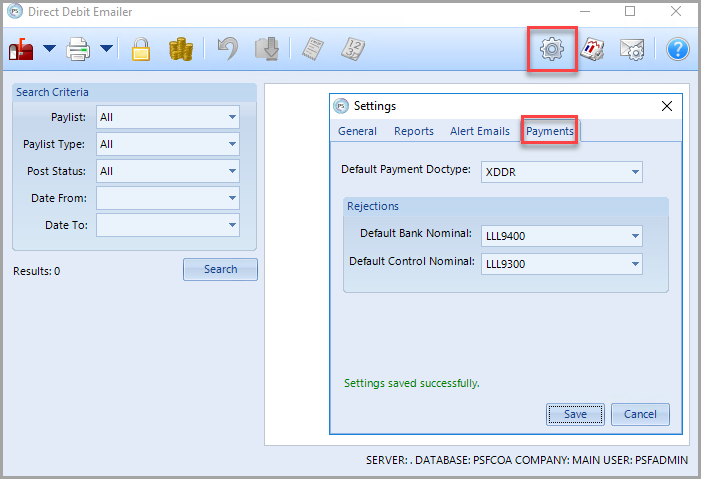
Task: Click the Rejections group header
Action: click(x=506, y=206)
